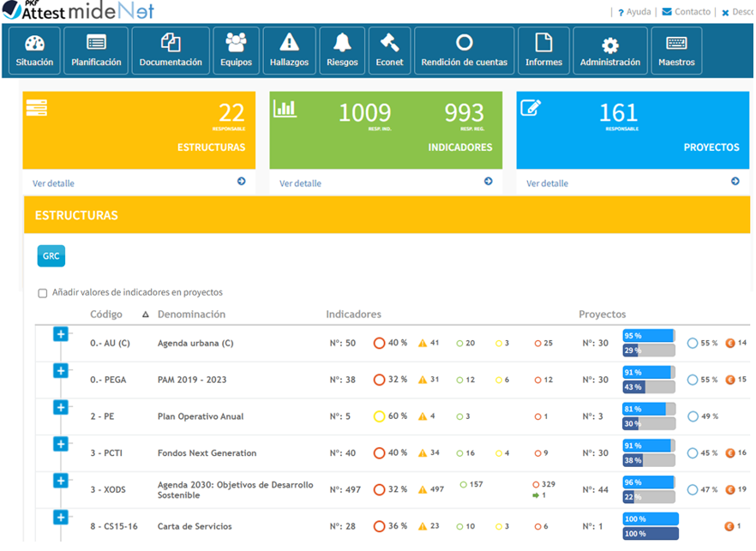The height and width of the screenshot is (551, 756).
Task: Click the blue 49 % circle for Plan Operativo Anual
Action: 693,416
